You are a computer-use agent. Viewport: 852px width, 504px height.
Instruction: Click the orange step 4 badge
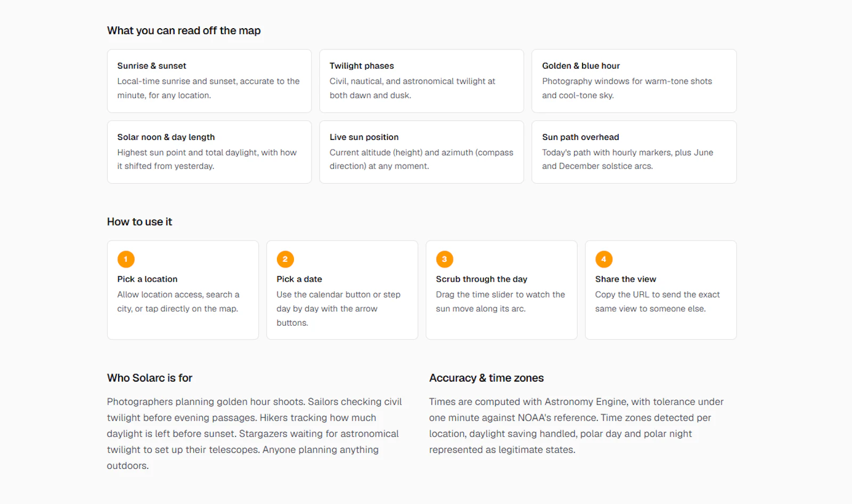[603, 259]
